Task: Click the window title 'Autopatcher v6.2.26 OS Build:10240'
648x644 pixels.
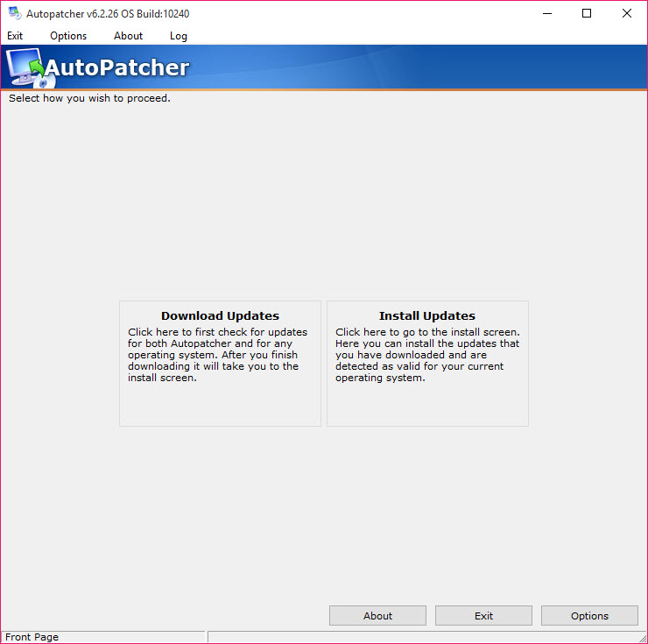Action: tap(108, 14)
